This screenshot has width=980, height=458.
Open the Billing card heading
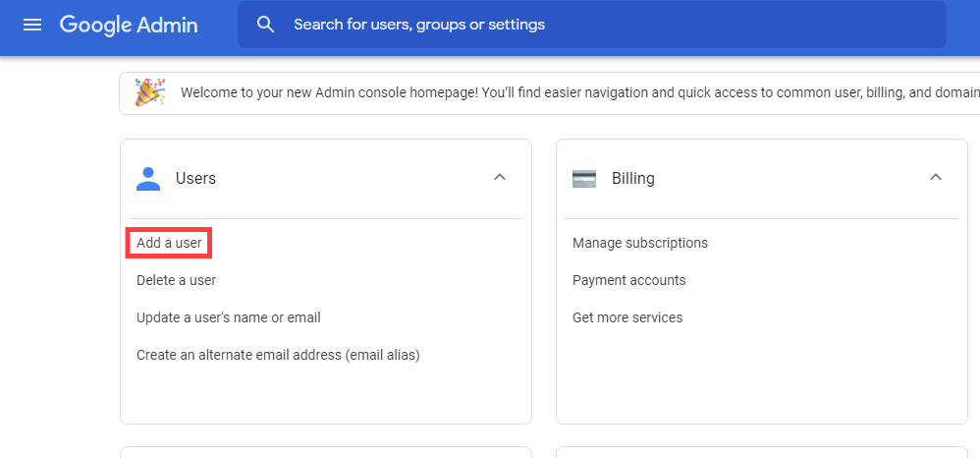coord(633,178)
